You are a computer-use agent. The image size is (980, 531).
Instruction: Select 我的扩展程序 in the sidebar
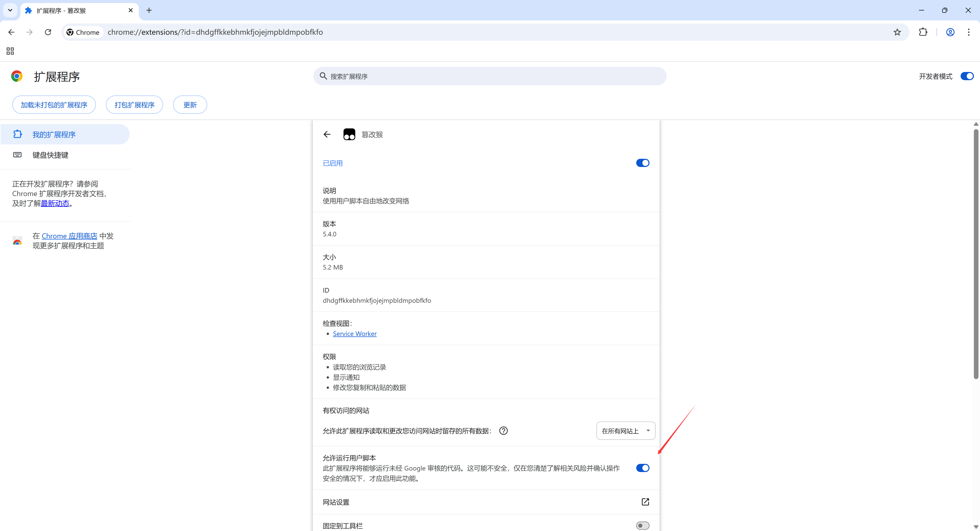tap(54, 134)
